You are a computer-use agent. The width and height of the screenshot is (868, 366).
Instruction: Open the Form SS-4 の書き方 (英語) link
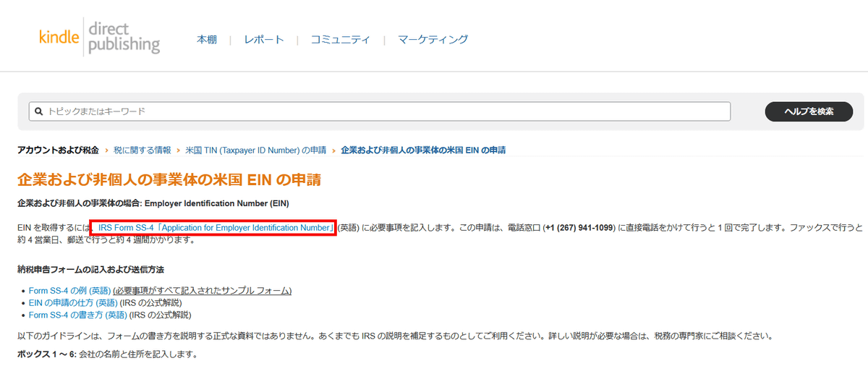coord(78,315)
